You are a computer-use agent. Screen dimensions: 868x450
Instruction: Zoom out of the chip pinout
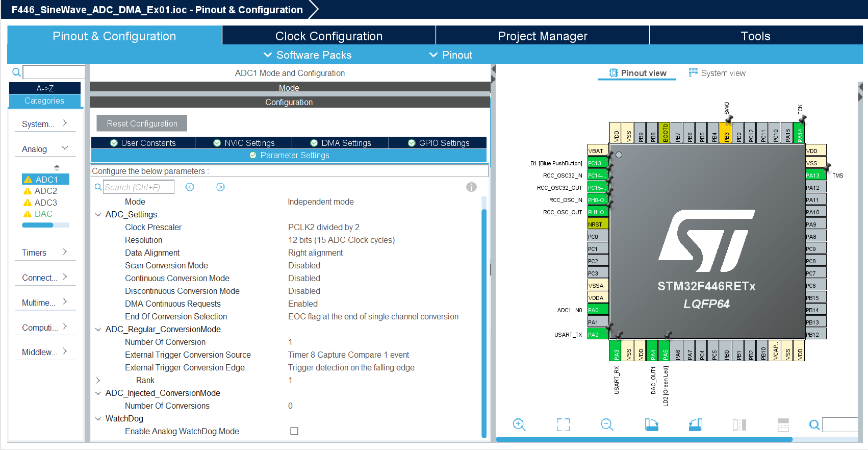607,424
